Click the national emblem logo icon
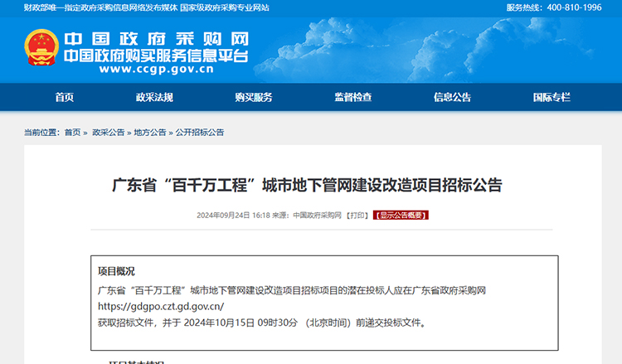 click(41, 47)
